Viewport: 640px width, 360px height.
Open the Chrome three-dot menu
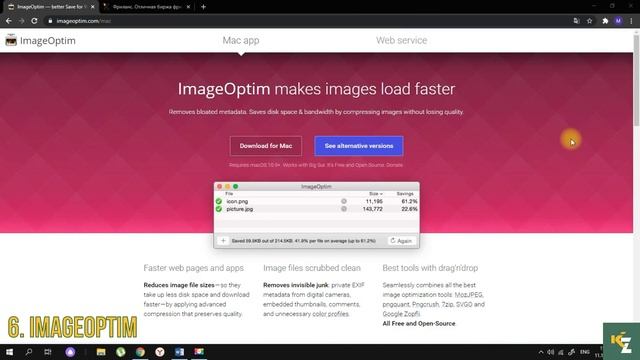click(631, 21)
